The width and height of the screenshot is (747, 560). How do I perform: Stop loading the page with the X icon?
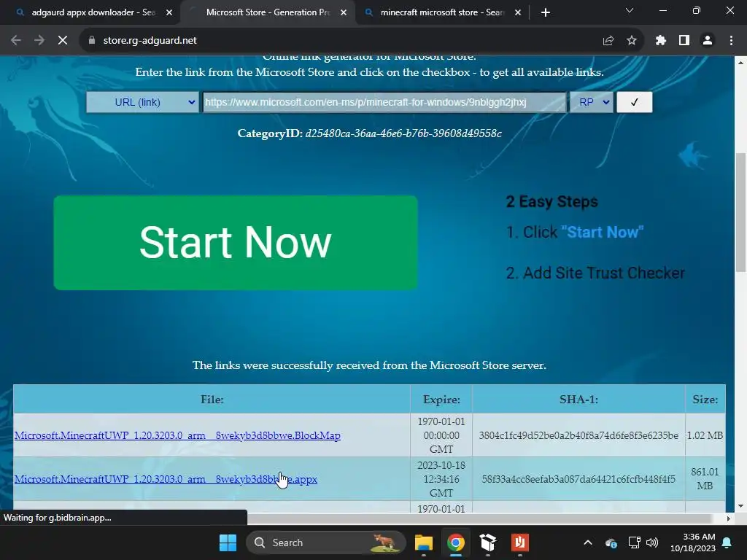click(x=63, y=41)
